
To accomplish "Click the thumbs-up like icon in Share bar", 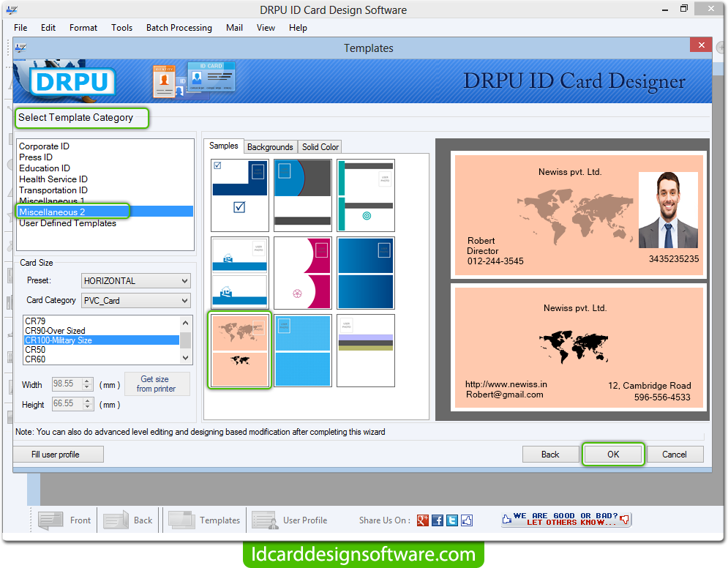I will (467, 520).
